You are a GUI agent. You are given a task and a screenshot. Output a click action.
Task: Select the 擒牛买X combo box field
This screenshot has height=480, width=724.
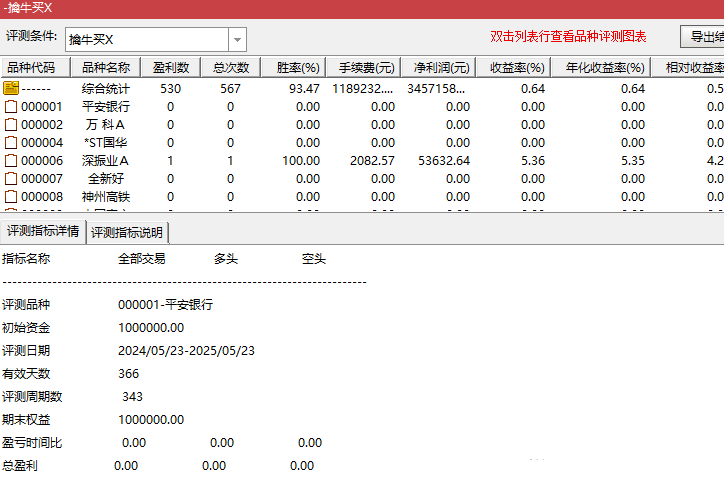pyautogui.click(x=147, y=40)
